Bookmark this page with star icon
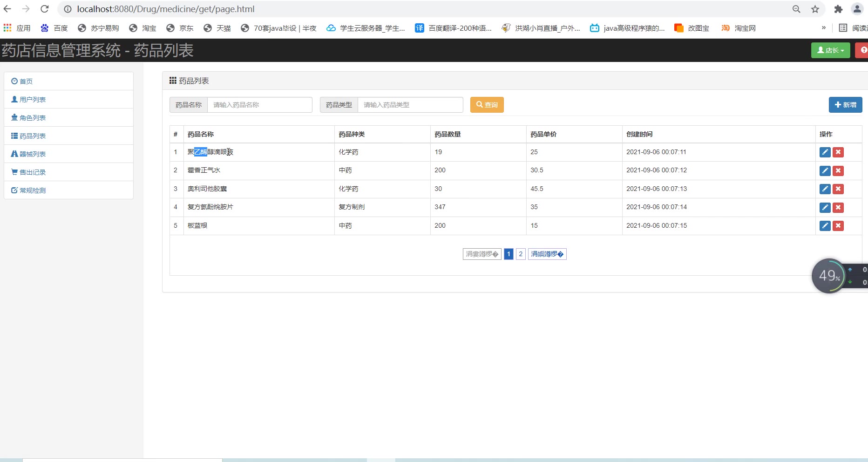The image size is (868, 462). (815, 9)
